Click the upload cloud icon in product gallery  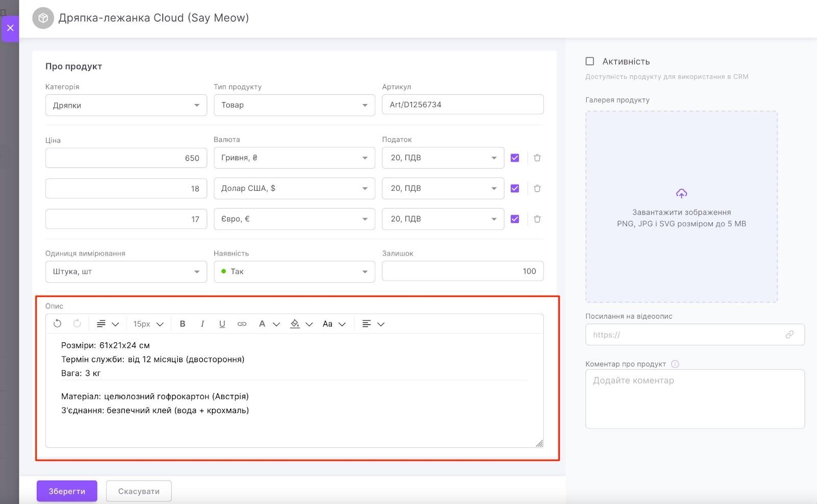(681, 193)
